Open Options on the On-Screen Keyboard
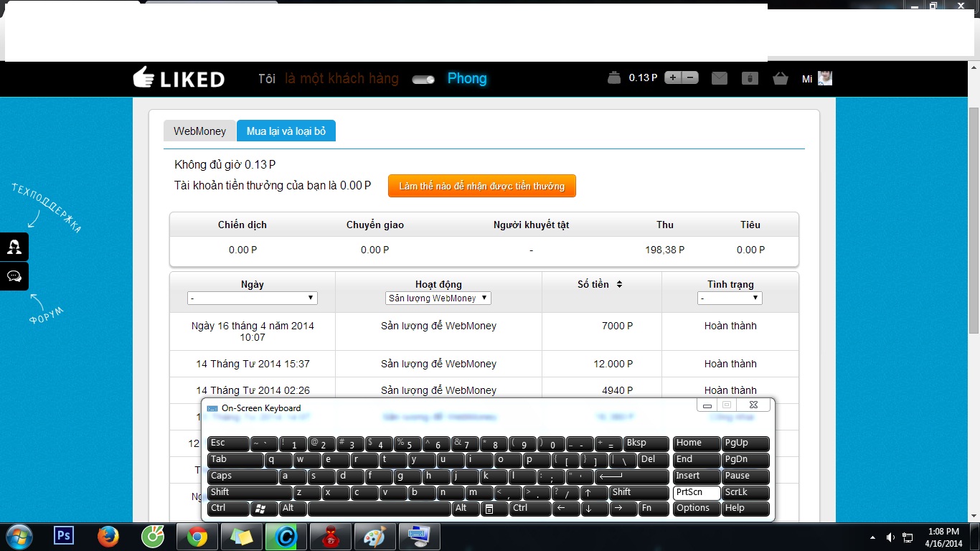Screen dimensions: 980x551 [x=697, y=509]
